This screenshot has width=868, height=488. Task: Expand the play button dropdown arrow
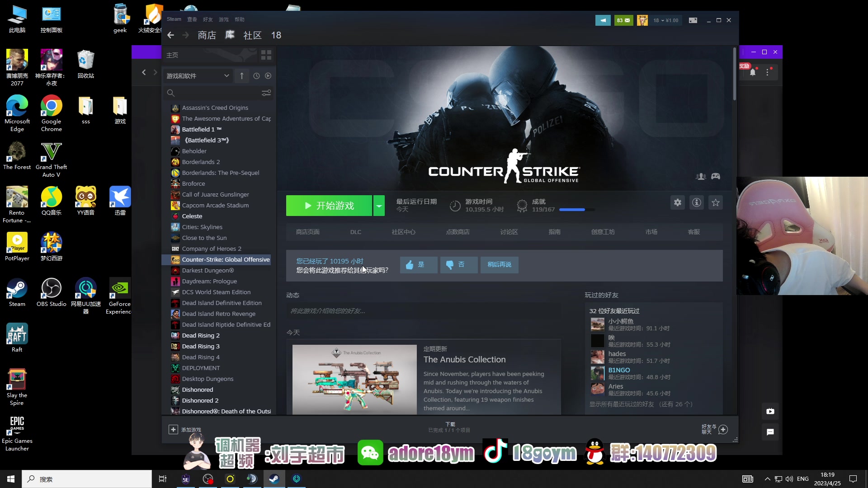point(379,206)
